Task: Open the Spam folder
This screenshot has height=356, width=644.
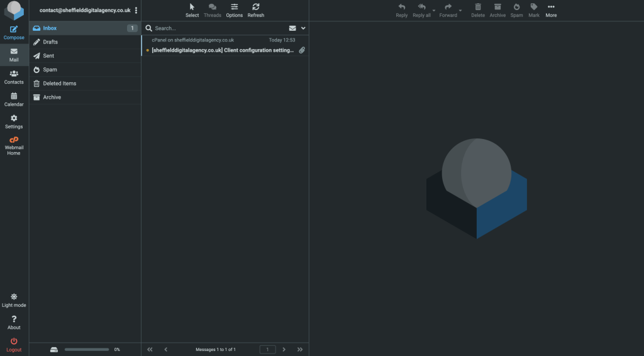Action: point(85,69)
